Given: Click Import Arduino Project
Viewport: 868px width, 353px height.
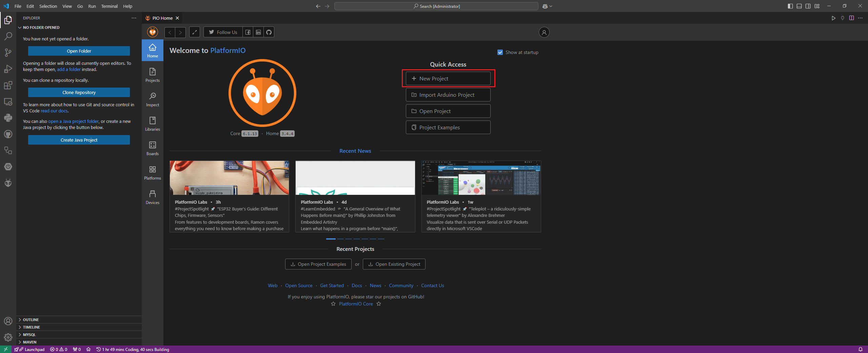Looking at the screenshot, I should point(448,95).
